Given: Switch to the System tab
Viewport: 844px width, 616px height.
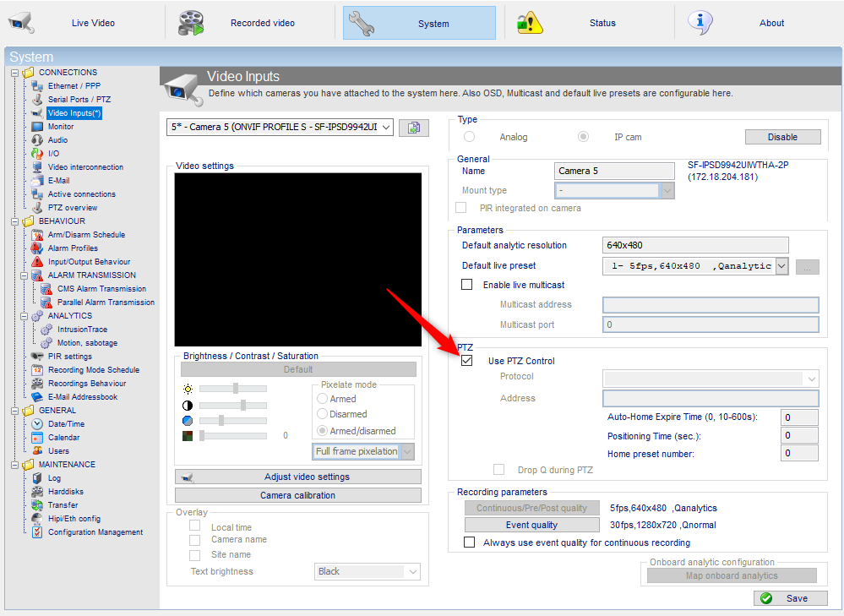Looking at the screenshot, I should click(x=419, y=23).
